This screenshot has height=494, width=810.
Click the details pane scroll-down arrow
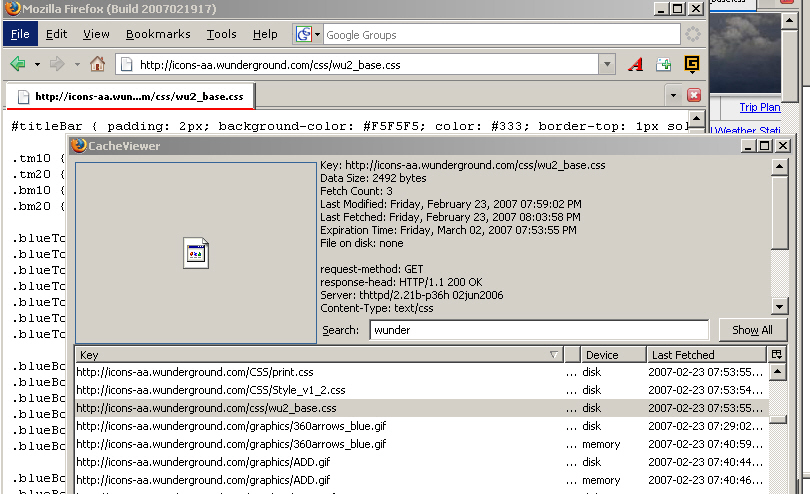tap(779, 306)
